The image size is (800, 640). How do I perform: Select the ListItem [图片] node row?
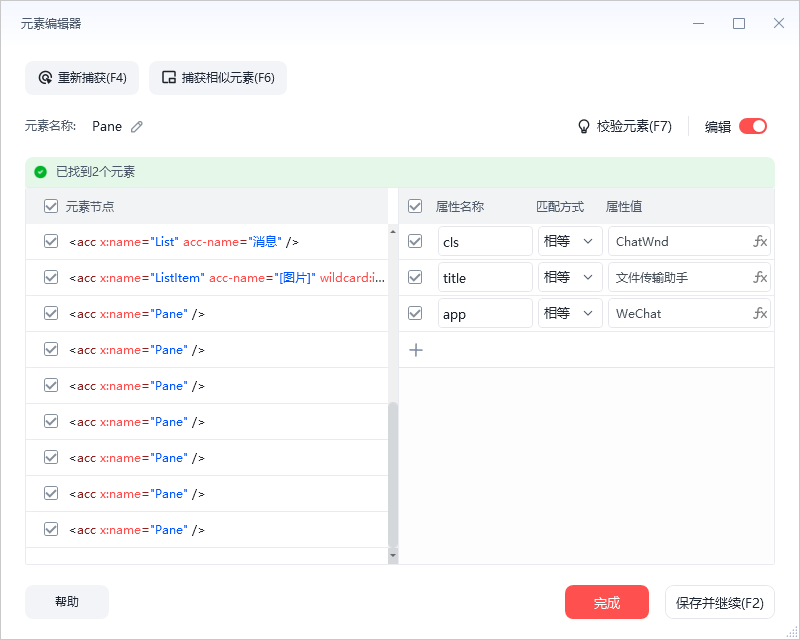[x=207, y=278]
